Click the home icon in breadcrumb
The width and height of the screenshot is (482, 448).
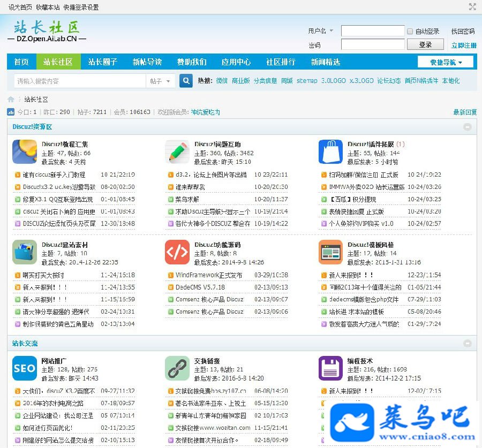pos(11,99)
